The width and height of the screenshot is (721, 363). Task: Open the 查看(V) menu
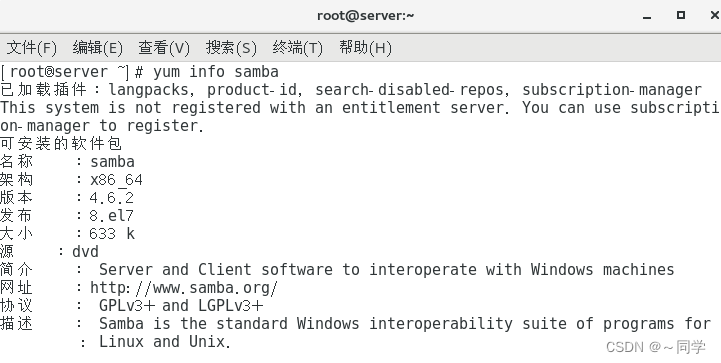(x=164, y=47)
